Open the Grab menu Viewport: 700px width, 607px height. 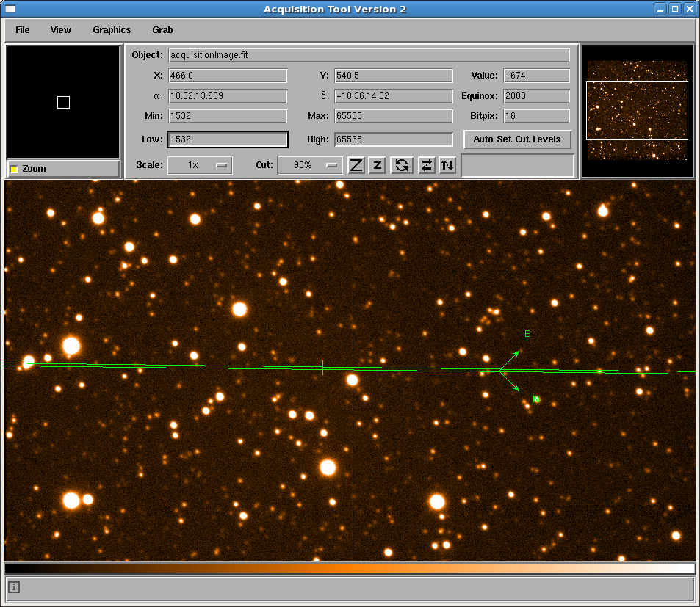click(x=162, y=30)
